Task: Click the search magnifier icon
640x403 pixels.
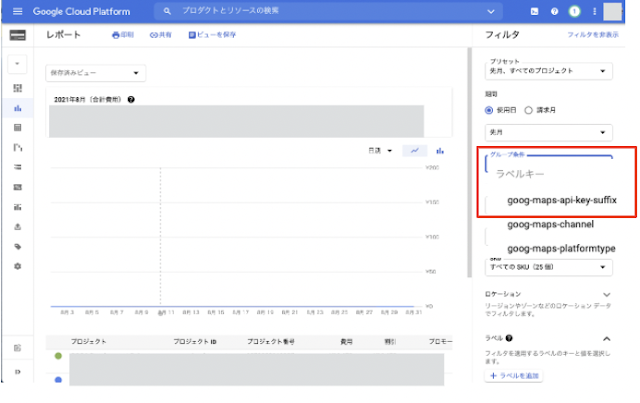Action: point(167,11)
